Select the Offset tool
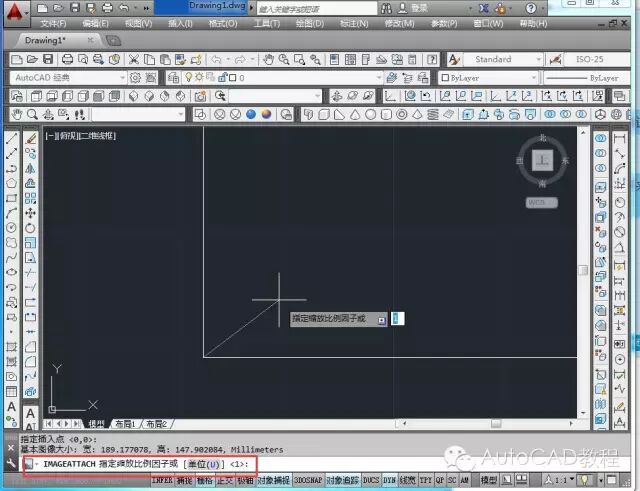 pyautogui.click(x=31, y=183)
